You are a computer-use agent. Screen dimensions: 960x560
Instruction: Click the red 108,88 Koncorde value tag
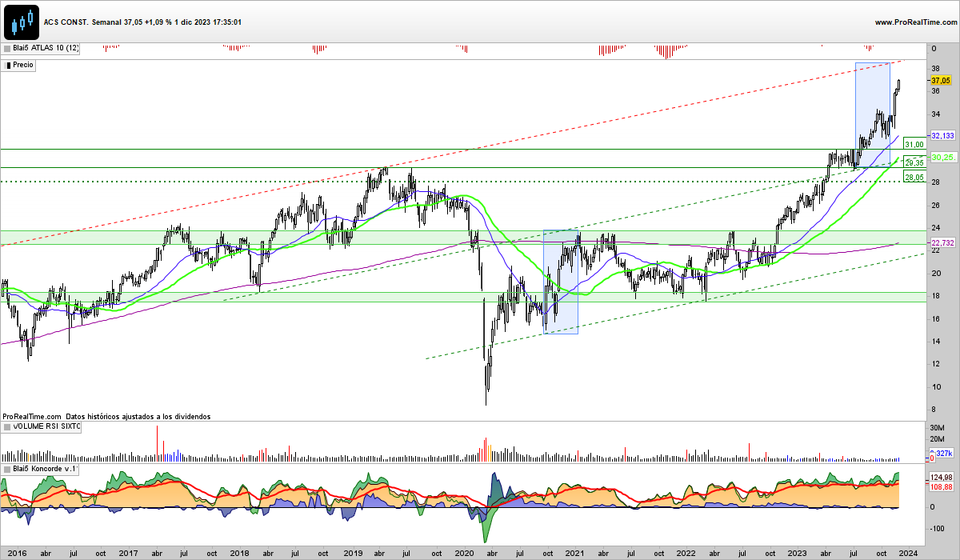coord(940,486)
